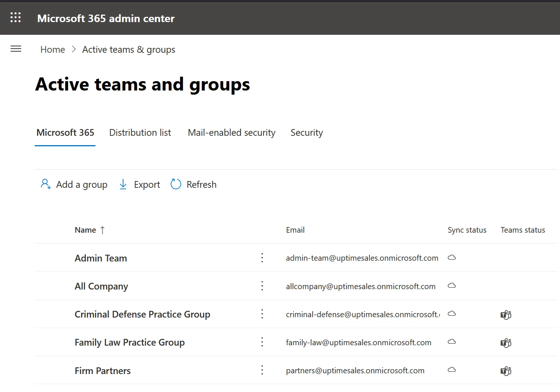Go to Home in the breadcrumb
The height and width of the screenshot is (392, 560).
(52, 50)
